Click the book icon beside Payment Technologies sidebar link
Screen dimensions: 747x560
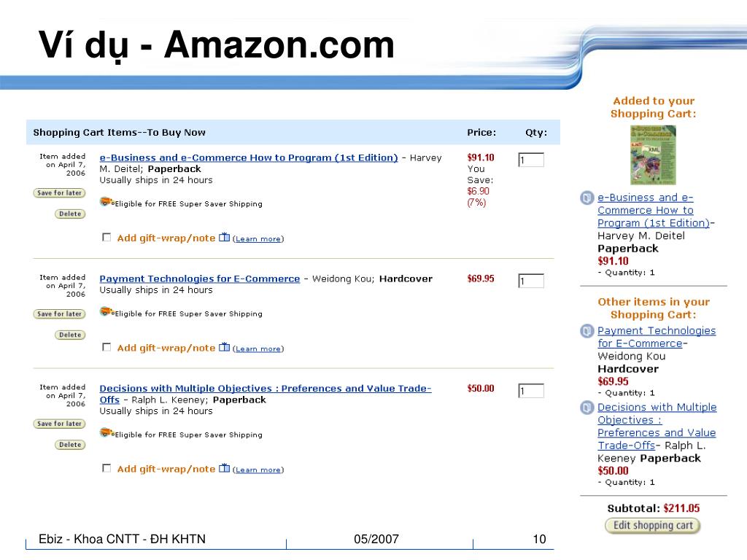tap(587, 331)
